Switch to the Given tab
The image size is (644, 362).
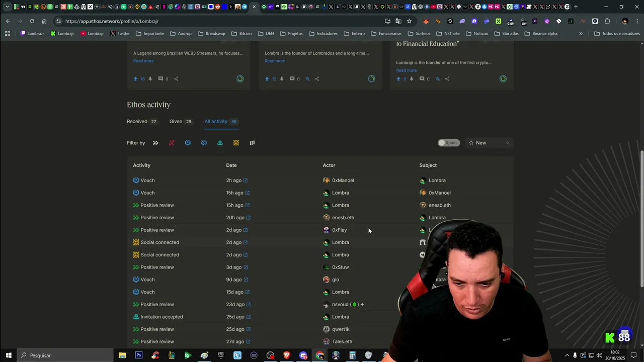[181, 122]
